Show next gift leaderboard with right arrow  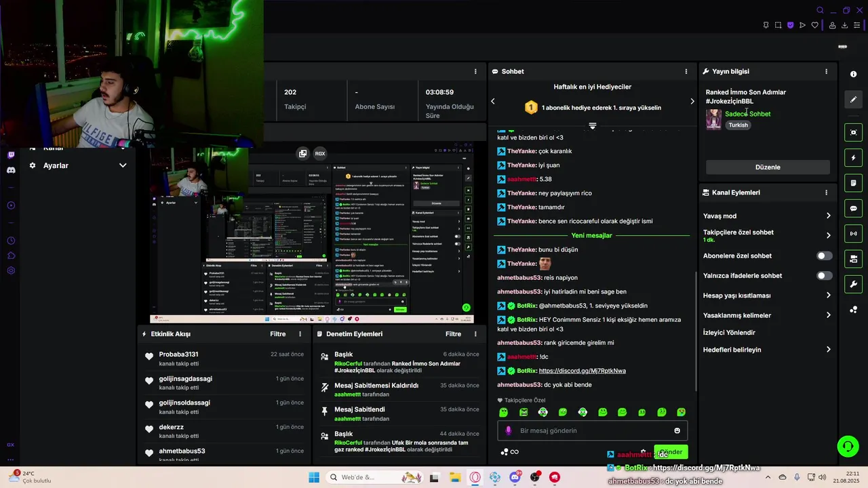pyautogui.click(x=692, y=101)
